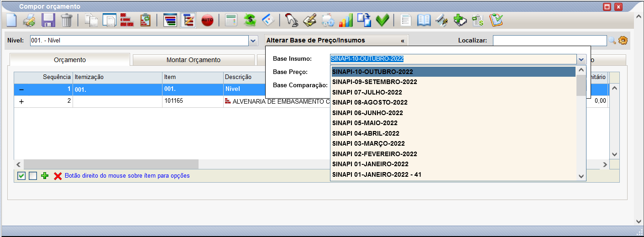This screenshot has height=237, width=644.
Task: Select SINAPI 07-JULHO-2022 option
Action: [453, 92]
